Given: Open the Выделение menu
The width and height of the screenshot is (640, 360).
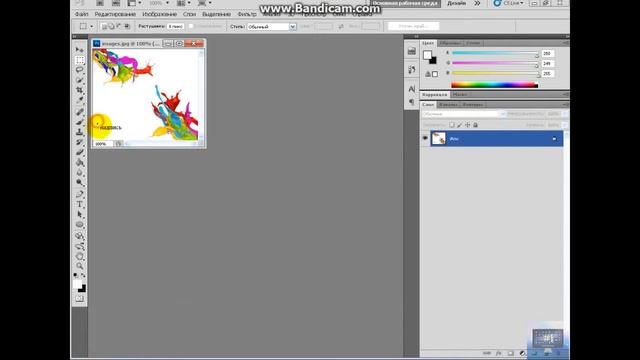Looking at the screenshot, I should click(216, 14).
